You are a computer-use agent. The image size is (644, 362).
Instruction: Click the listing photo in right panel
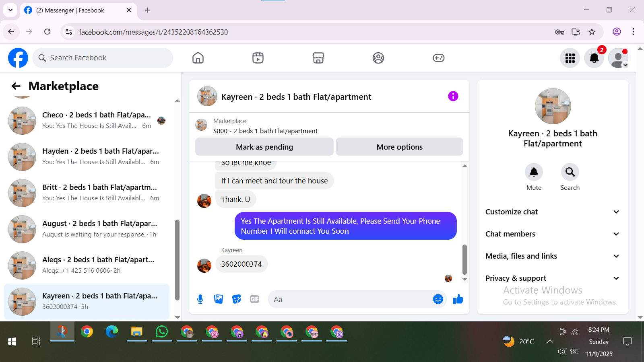[x=553, y=106]
